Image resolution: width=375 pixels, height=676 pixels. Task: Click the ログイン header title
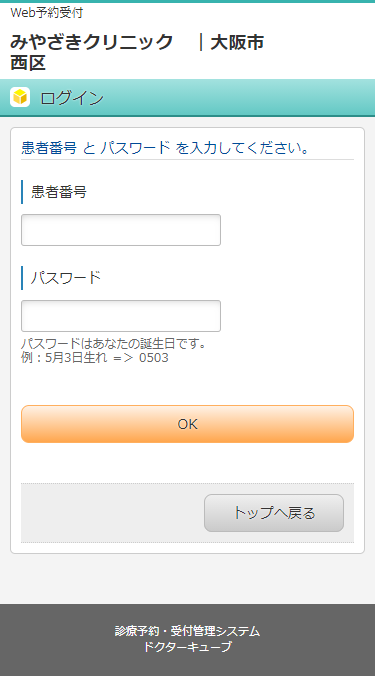pos(72,98)
